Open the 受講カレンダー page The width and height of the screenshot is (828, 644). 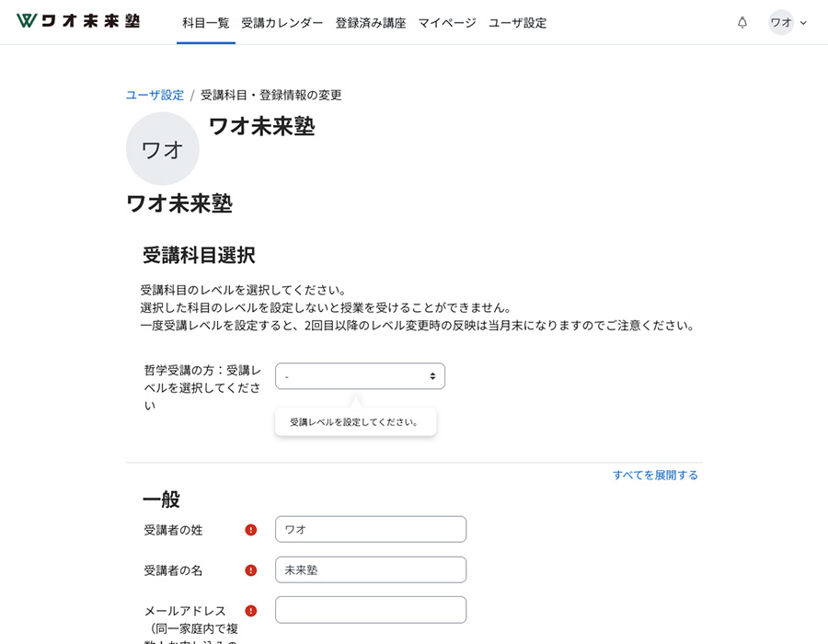(x=282, y=23)
